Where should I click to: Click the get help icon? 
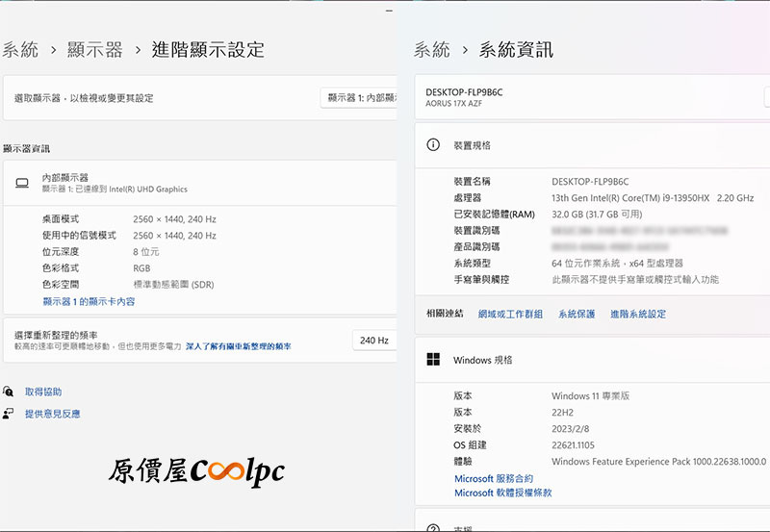point(8,392)
